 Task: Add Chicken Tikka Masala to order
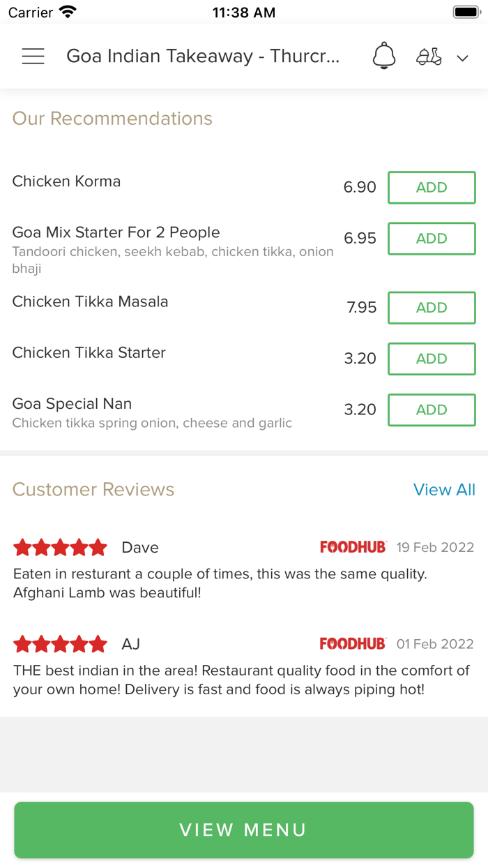[x=432, y=307]
